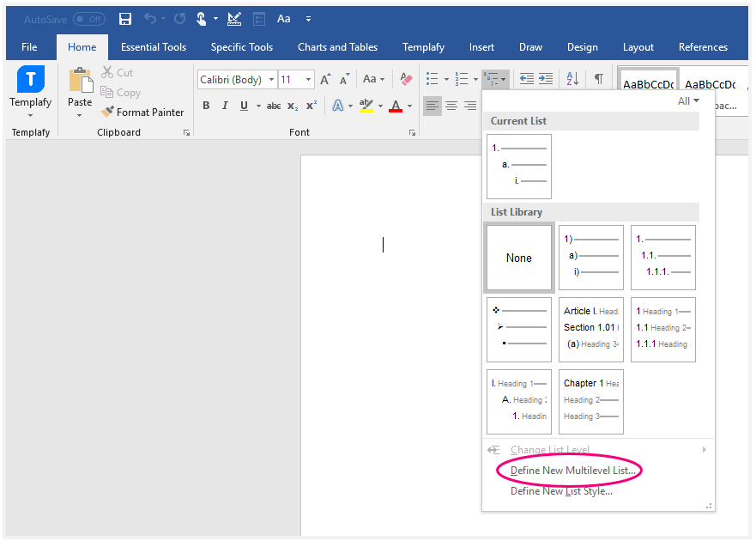The height and width of the screenshot is (547, 756).
Task: Shrink the font with the Shrink Font icon
Action: 344,79
